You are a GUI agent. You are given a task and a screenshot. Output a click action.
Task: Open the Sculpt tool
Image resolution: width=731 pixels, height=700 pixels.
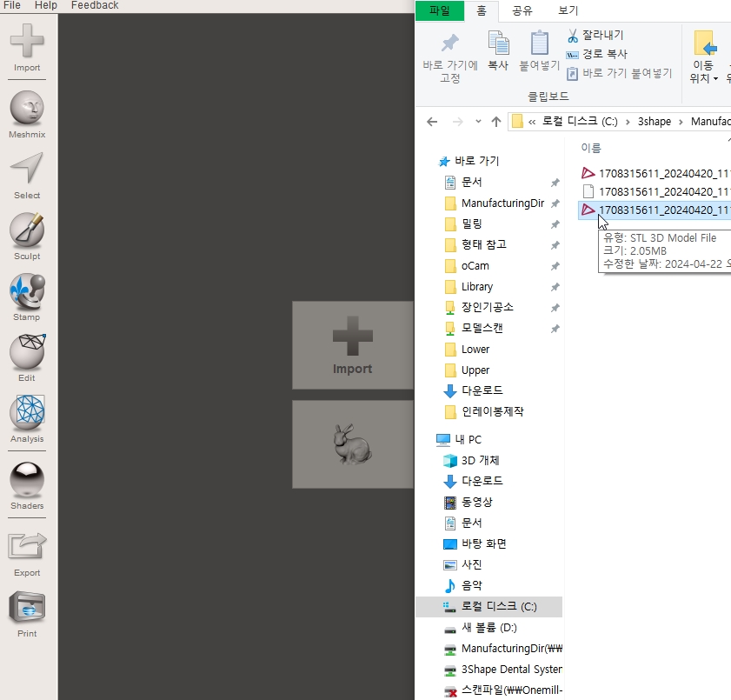click(x=27, y=237)
